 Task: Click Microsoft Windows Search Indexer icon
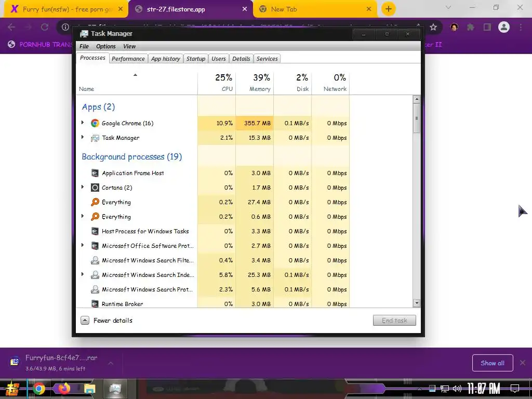[95, 275]
